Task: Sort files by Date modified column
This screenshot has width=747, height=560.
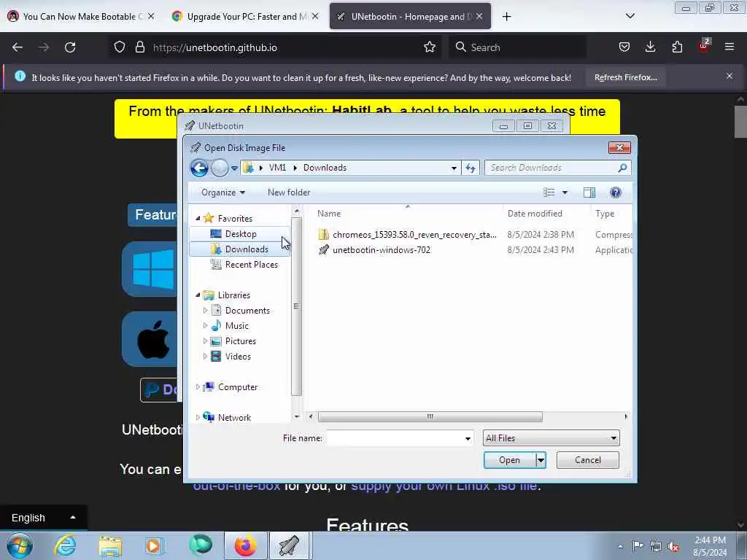Action: (535, 214)
